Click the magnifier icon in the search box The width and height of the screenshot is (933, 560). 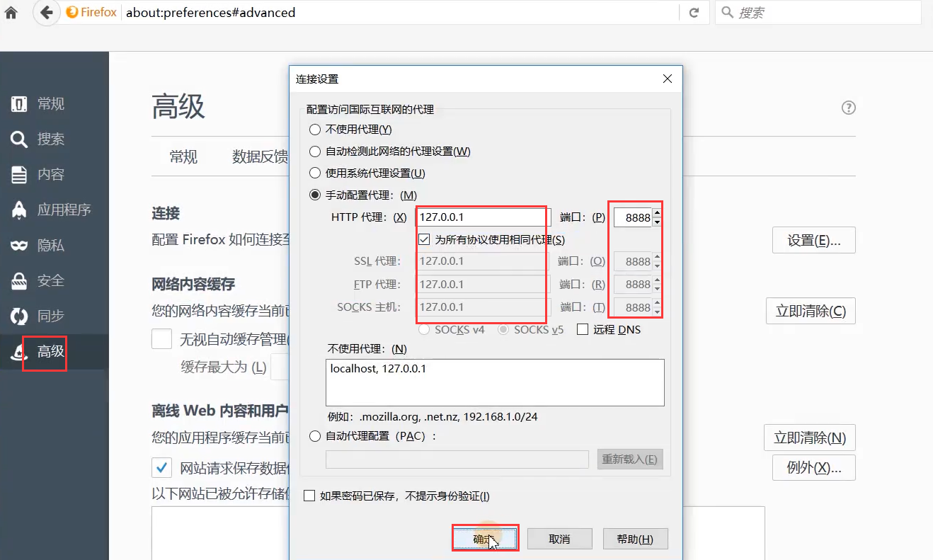727,13
